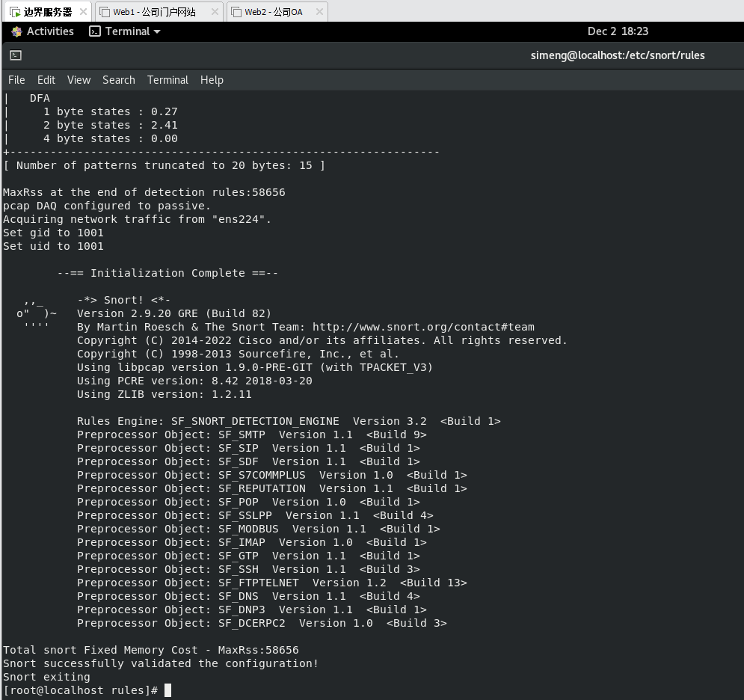Open the Help menu
Screen dimensions: 744x700
[x=212, y=80]
